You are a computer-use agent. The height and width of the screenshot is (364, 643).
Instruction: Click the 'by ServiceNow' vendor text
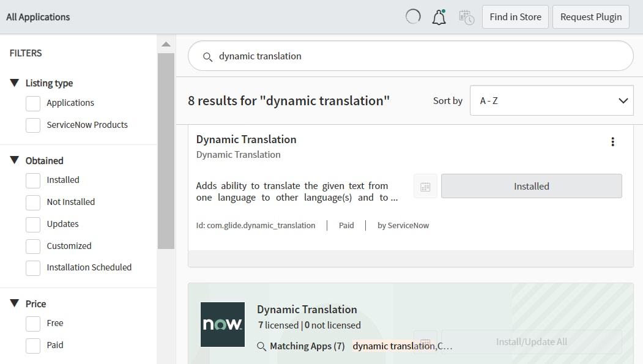click(x=403, y=226)
